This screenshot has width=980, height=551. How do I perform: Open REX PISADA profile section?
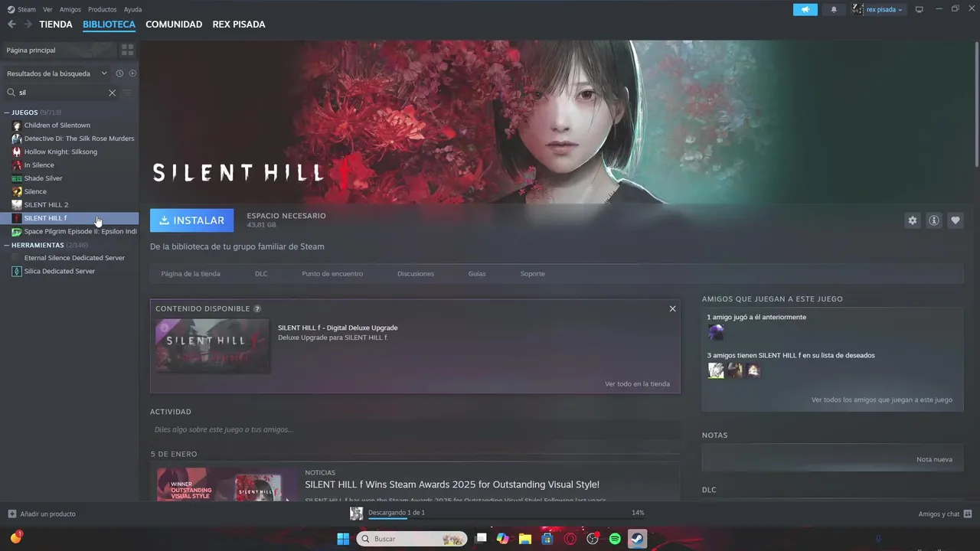(239, 24)
